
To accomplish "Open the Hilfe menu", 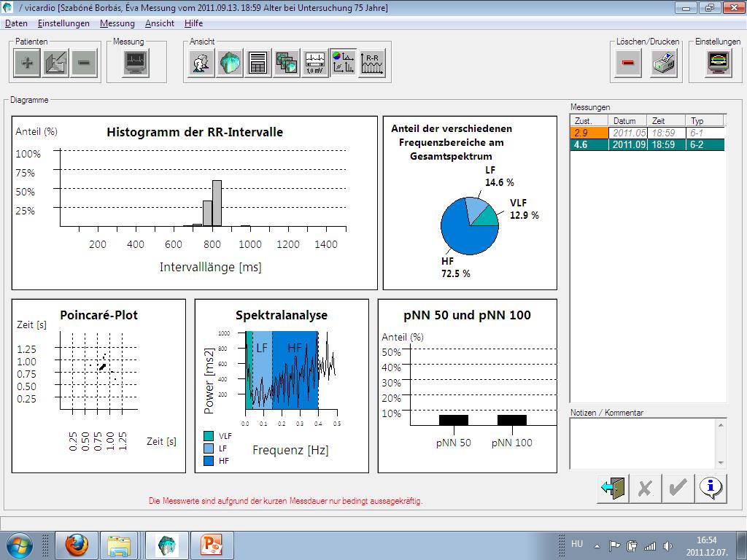I will (x=193, y=23).
